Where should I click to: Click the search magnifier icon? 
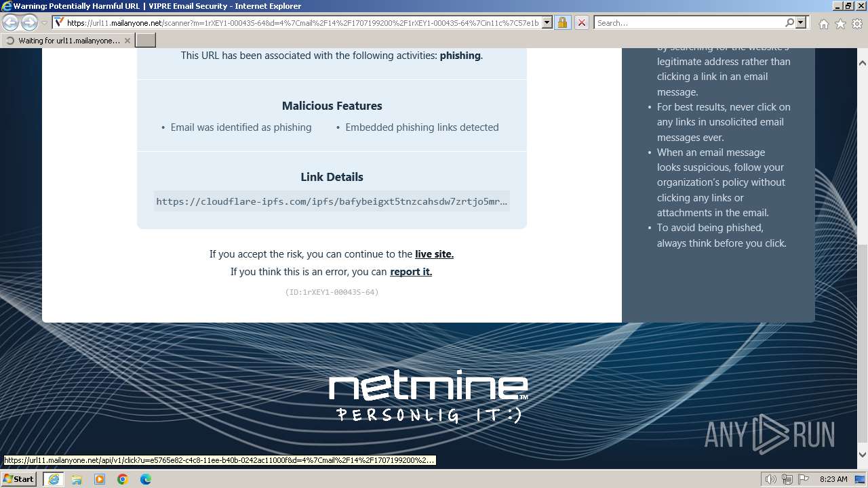click(x=789, y=23)
